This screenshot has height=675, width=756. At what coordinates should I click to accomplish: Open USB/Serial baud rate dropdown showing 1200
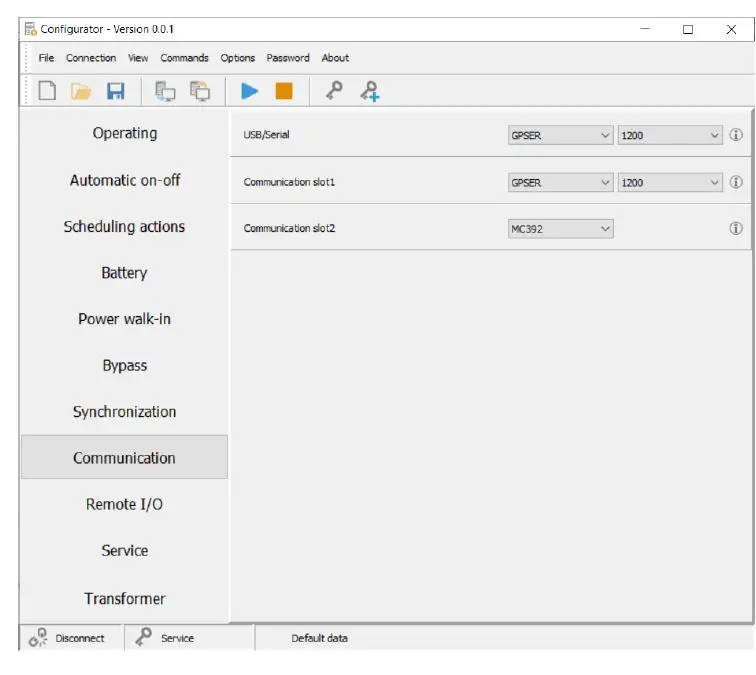point(670,135)
